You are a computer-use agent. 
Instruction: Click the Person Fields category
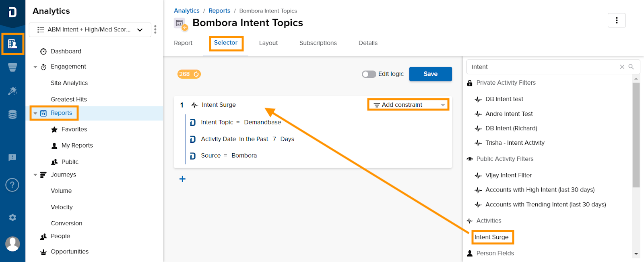pyautogui.click(x=495, y=254)
